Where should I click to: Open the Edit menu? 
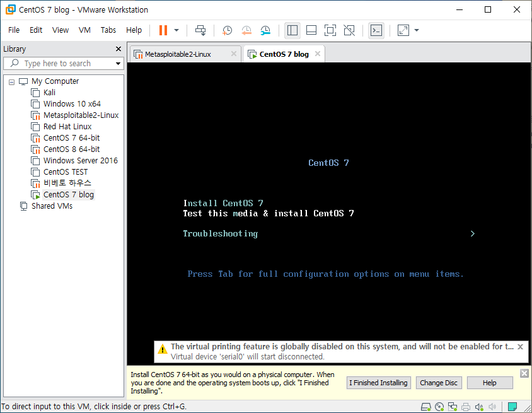[x=36, y=30]
